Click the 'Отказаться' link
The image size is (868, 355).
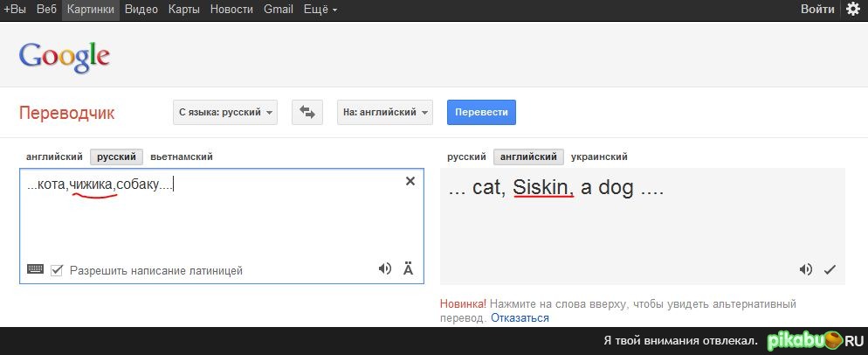tap(520, 317)
